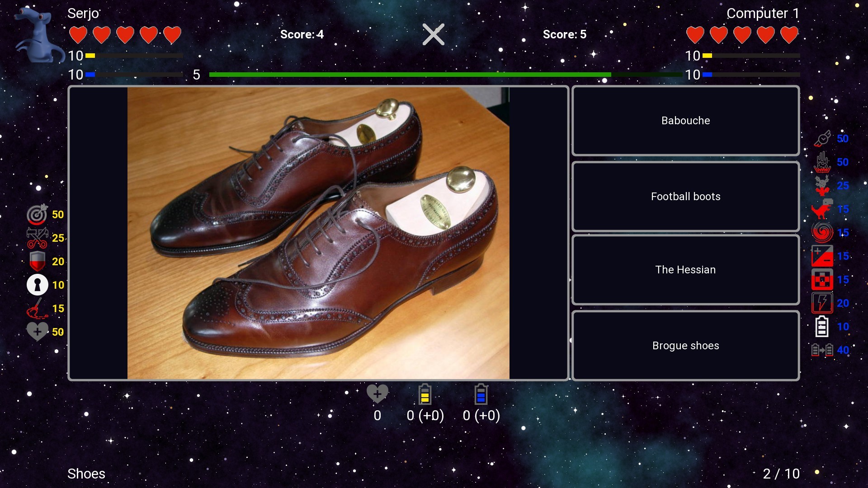
Task: Activate the battery power-up costing 10
Action: 823,325
